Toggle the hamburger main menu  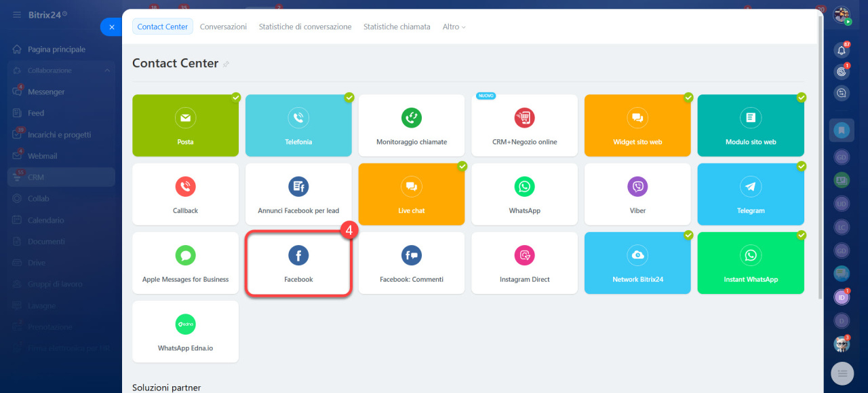16,14
